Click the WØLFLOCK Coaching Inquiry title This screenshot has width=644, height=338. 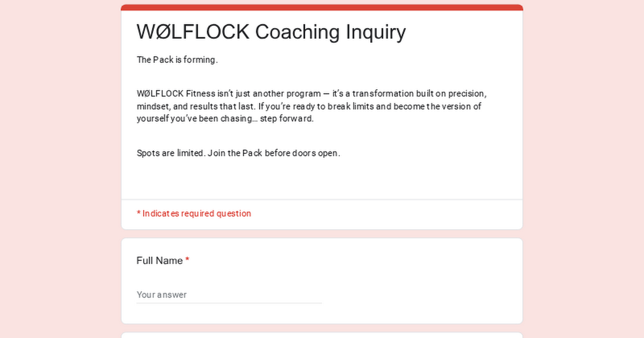271,32
